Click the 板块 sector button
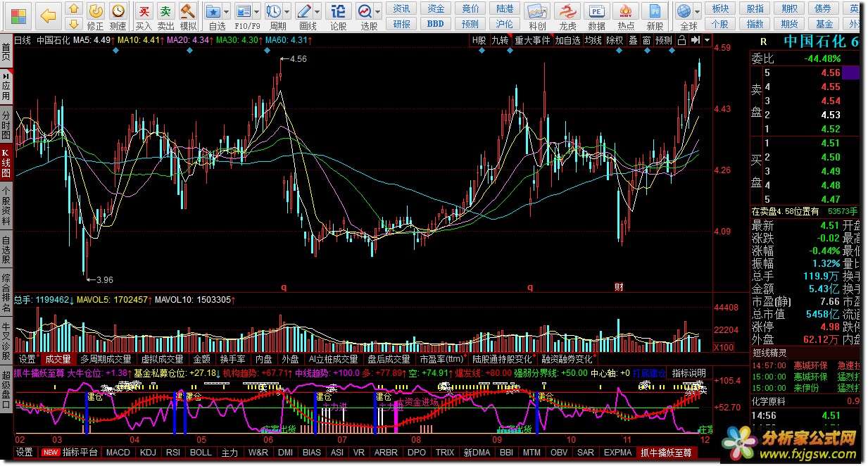Viewport: 868px width, 466px height. [720, 8]
